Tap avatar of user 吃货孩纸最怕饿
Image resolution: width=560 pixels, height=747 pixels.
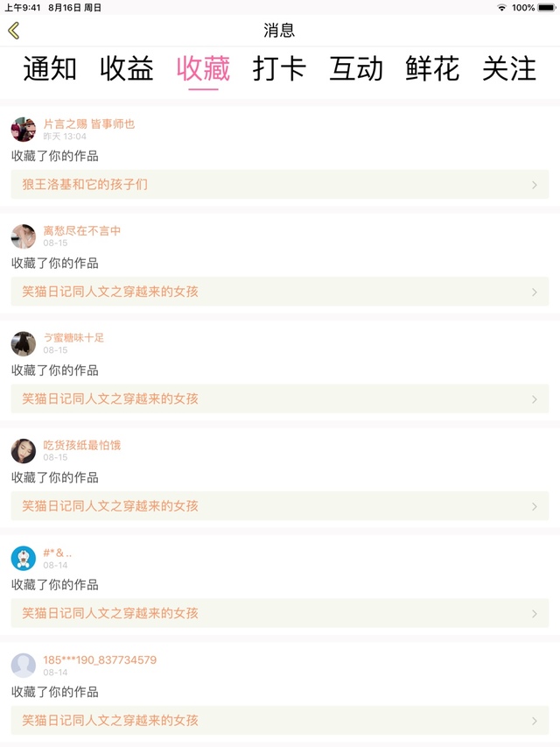coord(24,451)
